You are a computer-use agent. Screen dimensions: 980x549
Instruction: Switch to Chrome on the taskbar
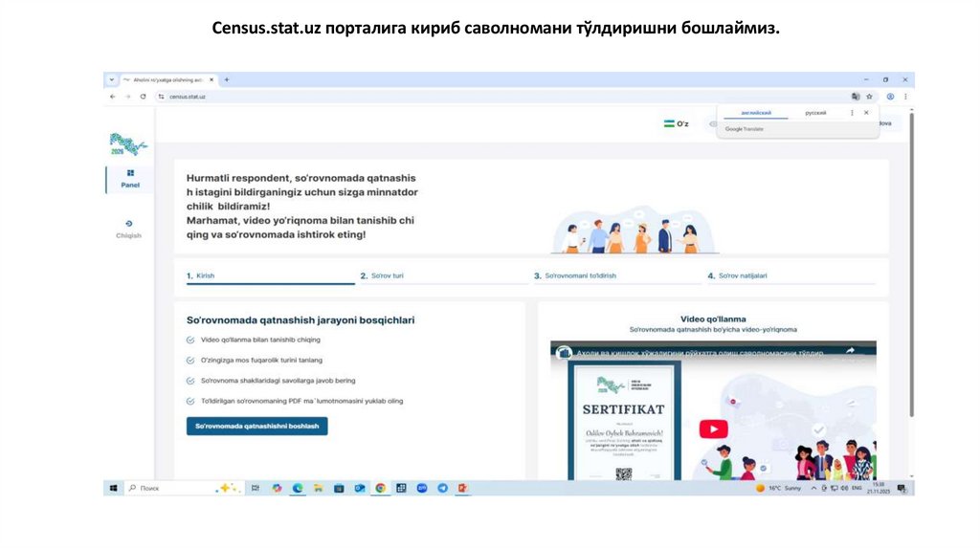coord(380,489)
